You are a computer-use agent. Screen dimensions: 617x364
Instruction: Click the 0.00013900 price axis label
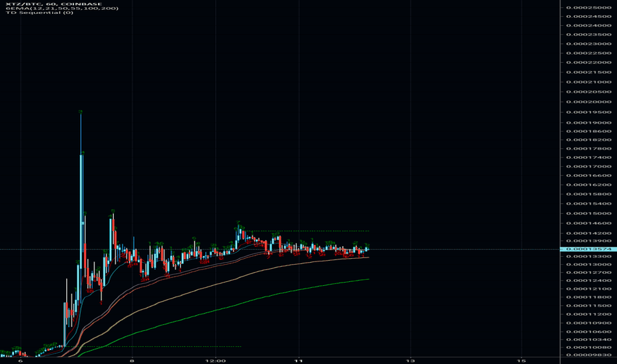point(589,241)
